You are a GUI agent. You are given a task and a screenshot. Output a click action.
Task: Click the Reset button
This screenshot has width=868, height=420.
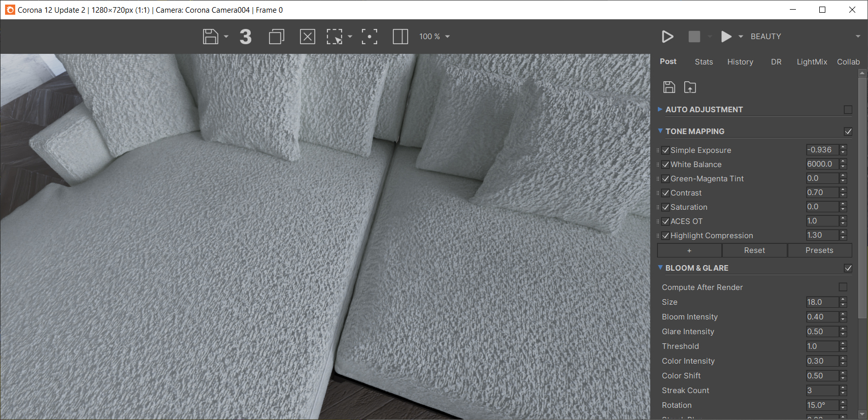[754, 250]
